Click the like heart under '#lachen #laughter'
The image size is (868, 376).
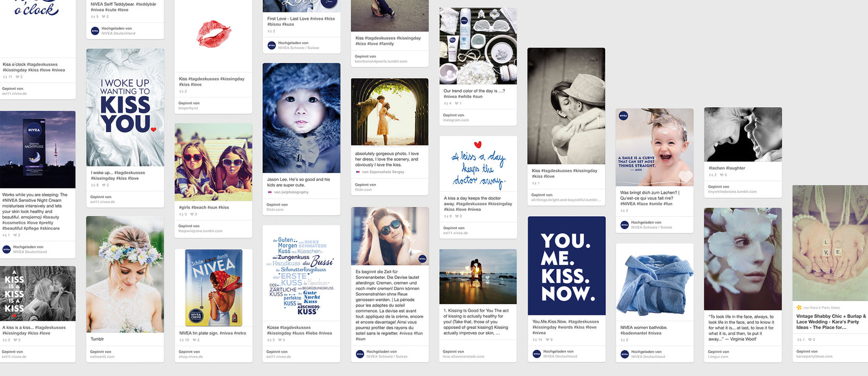click(722, 175)
